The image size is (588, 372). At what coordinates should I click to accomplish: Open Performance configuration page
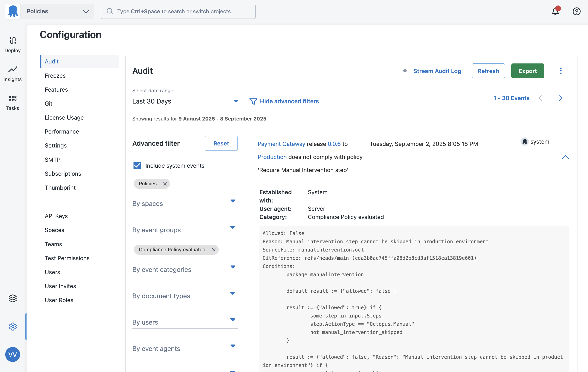62,131
